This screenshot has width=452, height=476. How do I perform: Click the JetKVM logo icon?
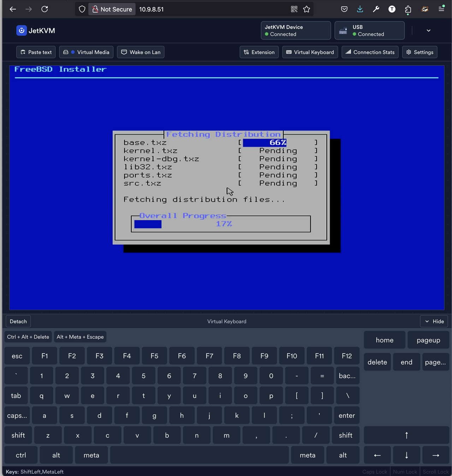pos(22,31)
